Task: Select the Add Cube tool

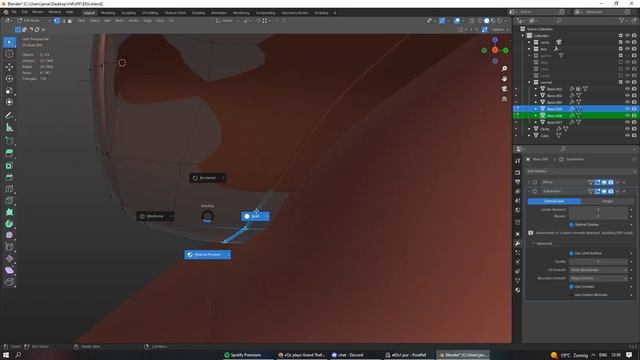Action: click(x=9, y=141)
